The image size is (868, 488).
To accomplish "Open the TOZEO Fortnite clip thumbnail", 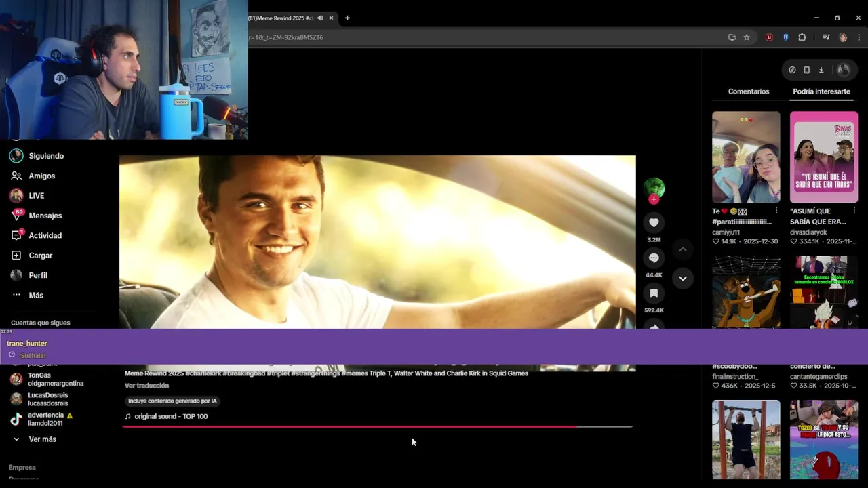I will click(x=824, y=439).
